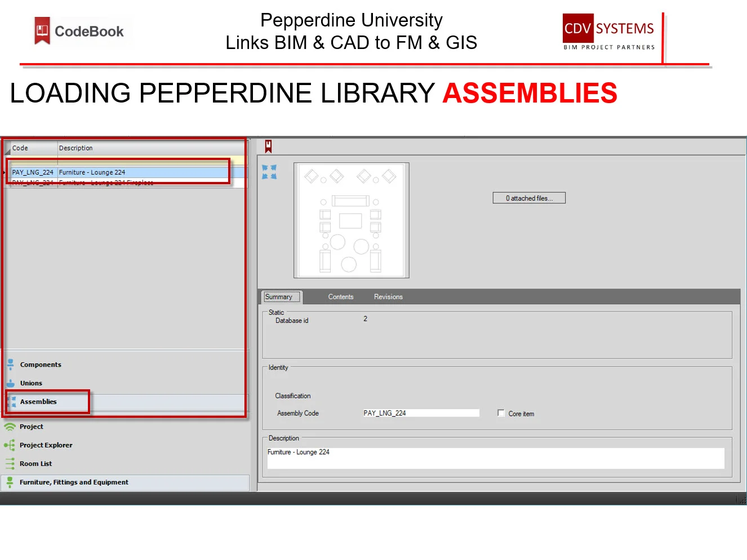Click the red bookmark icon in toolbar
The image size is (747, 560).
click(x=269, y=146)
